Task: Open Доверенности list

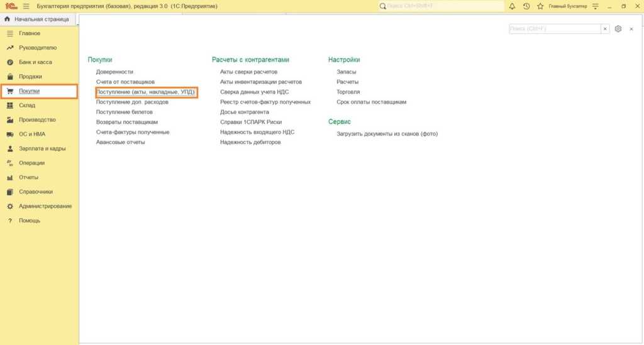Action: 114,72
